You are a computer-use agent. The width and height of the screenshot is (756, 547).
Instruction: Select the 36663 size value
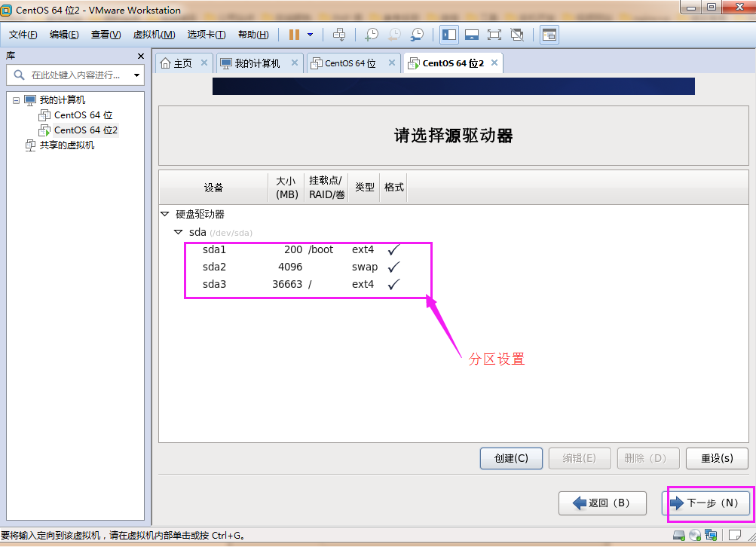click(287, 284)
